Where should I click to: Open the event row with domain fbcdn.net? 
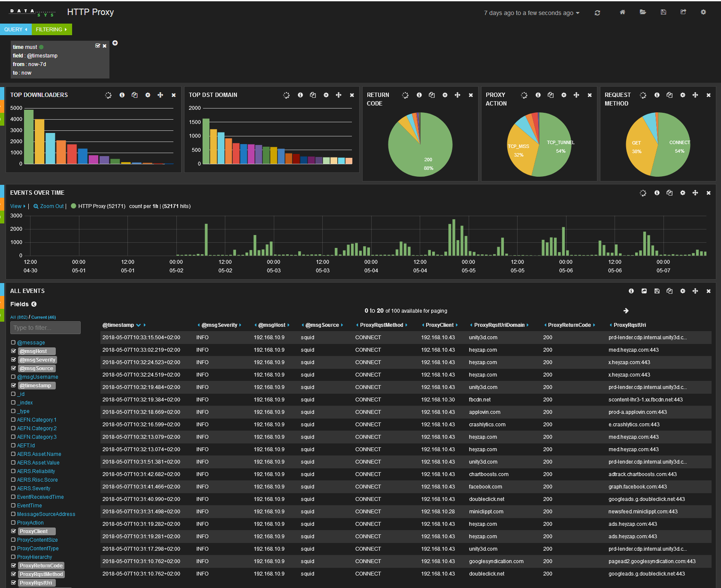point(406,400)
